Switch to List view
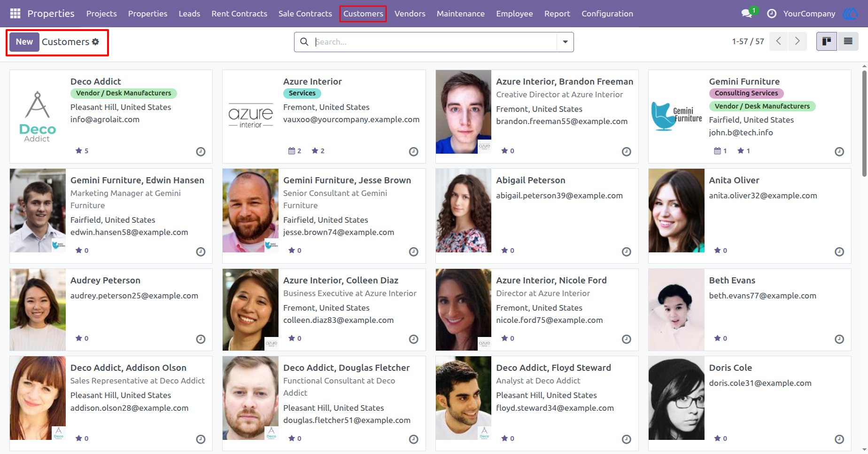 tap(848, 41)
